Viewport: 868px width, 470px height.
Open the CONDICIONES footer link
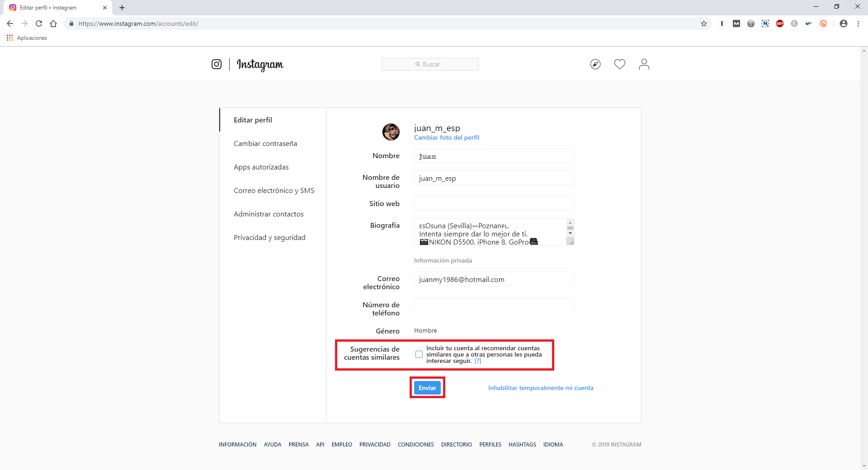[x=415, y=445]
